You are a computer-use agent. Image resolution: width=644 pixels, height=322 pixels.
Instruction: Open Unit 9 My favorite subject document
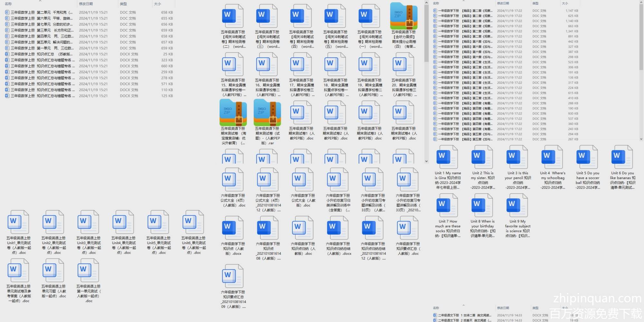click(x=517, y=205)
